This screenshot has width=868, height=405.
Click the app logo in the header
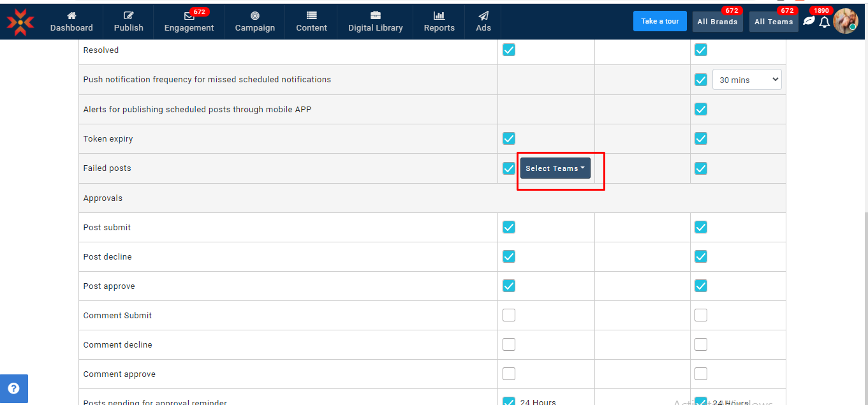[20, 22]
